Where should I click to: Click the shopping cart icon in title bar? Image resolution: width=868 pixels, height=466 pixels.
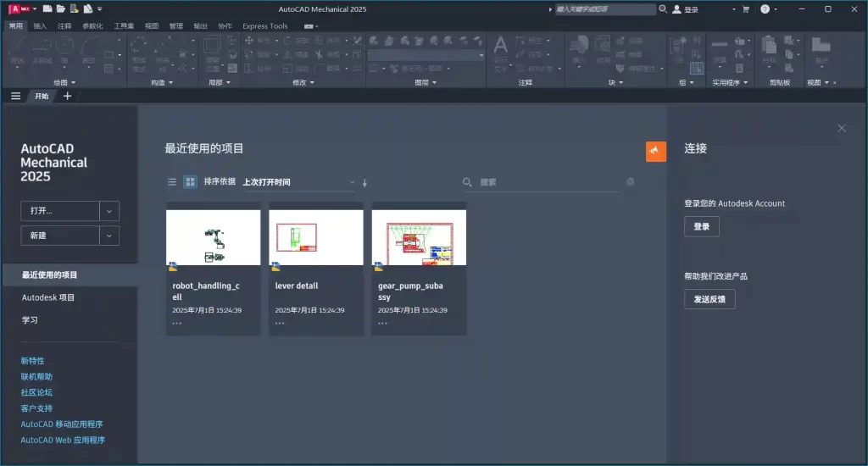pyautogui.click(x=746, y=9)
